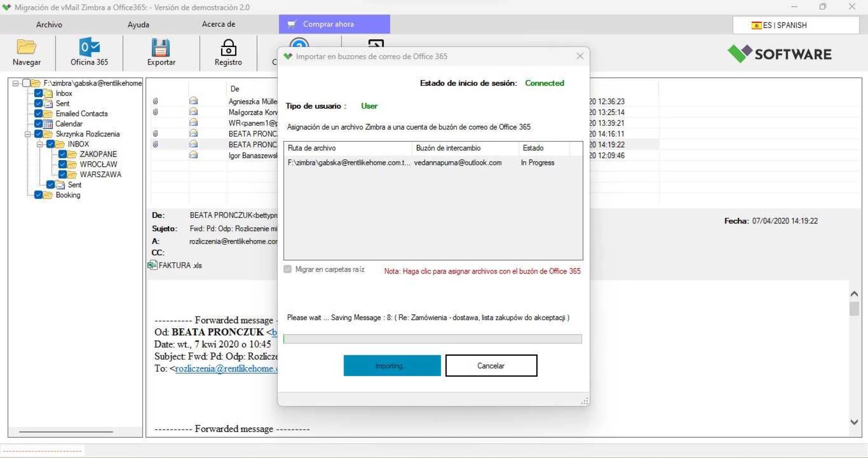868x458 pixels.
Task: Click the Cancelar button
Action: point(491,365)
